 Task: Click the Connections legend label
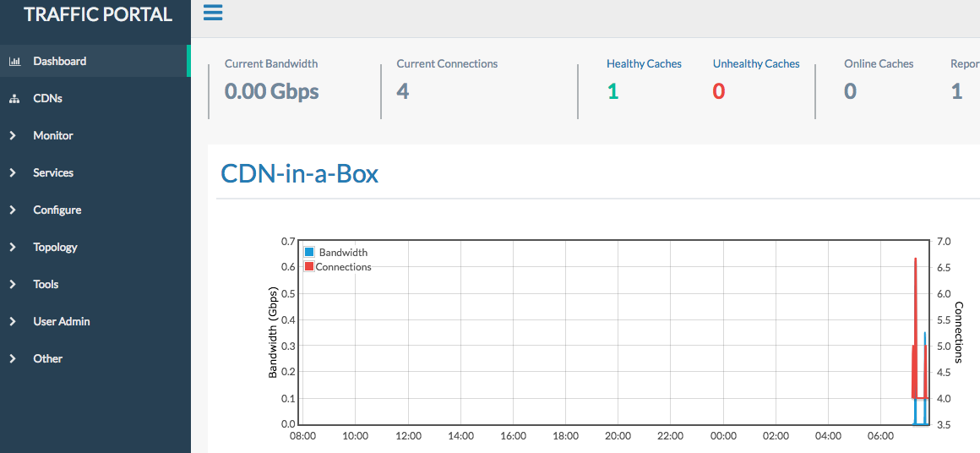pyautogui.click(x=344, y=267)
